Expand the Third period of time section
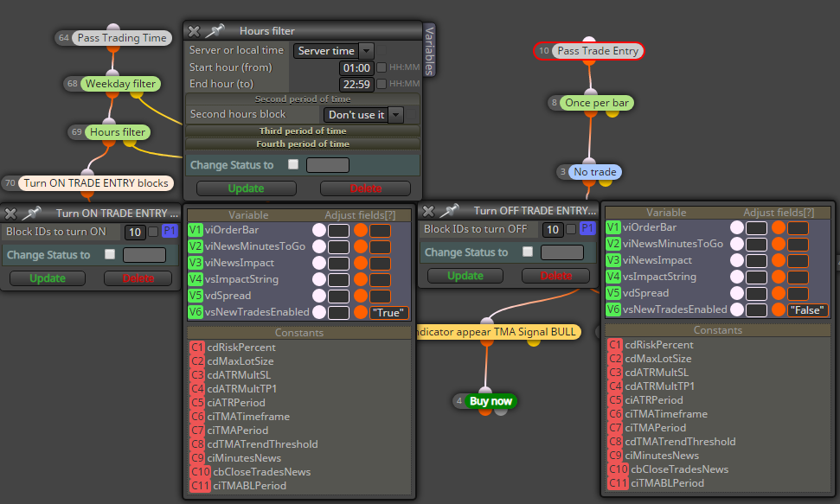This screenshot has height=504, width=840. [x=303, y=131]
